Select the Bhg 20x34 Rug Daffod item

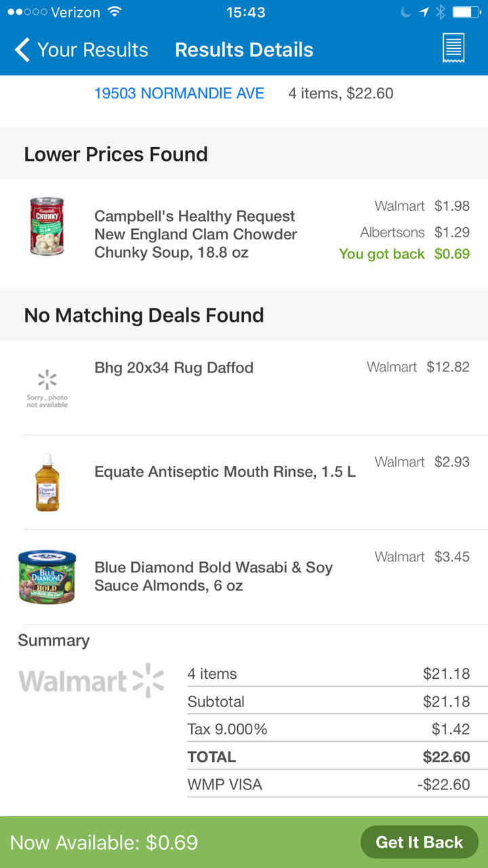point(174,368)
